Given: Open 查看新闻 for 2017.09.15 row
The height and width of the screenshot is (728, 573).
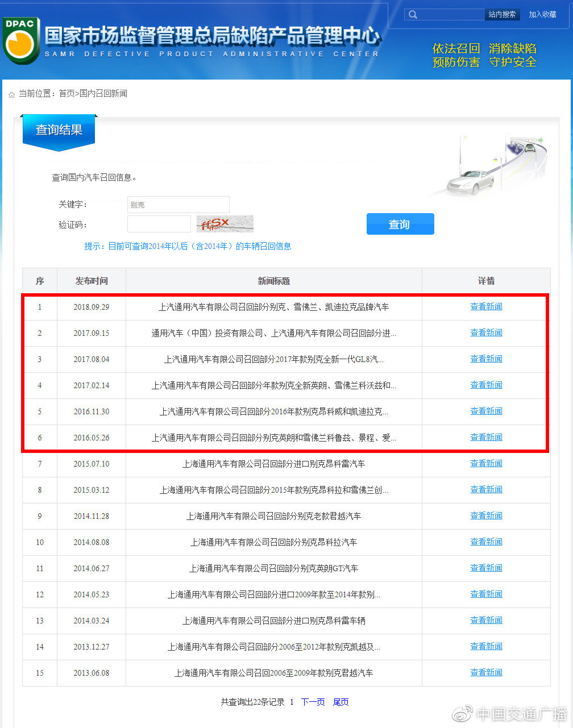Looking at the screenshot, I should 486,332.
